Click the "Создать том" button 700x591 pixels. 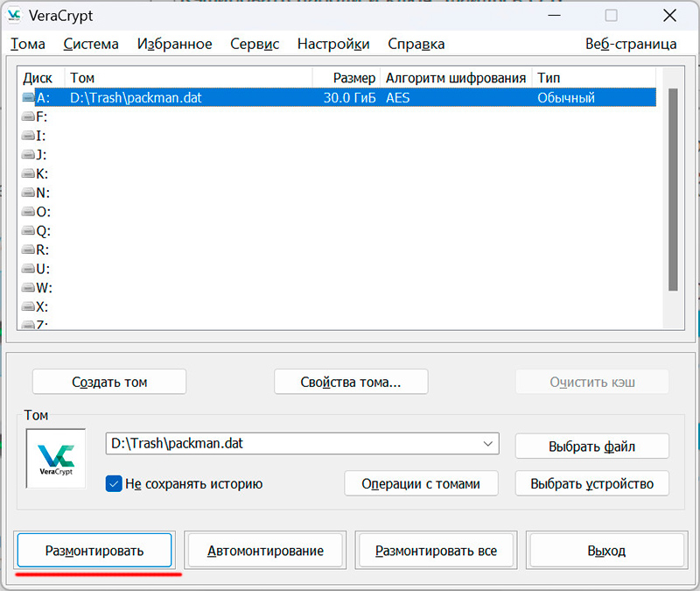pos(109,382)
